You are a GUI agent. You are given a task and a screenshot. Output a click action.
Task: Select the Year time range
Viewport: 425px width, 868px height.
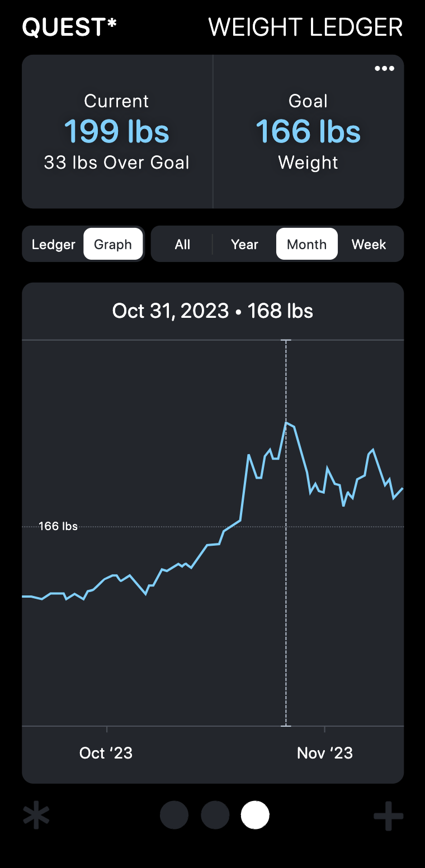pos(244,245)
